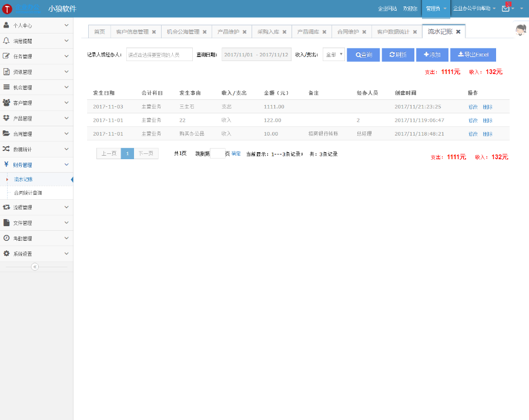This screenshot has width=529, height=420.
Task: Click 修改 for the 122.00 record
Action: click(x=473, y=120)
